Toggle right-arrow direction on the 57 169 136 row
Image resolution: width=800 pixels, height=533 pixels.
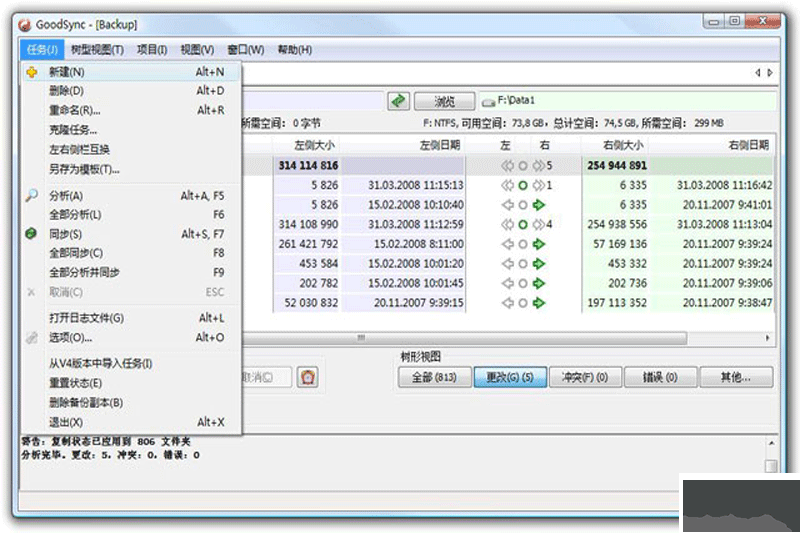click(x=540, y=243)
